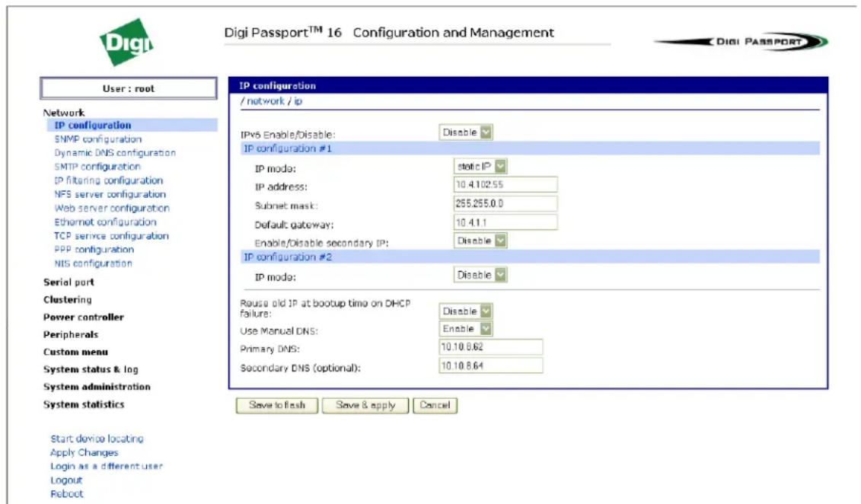The width and height of the screenshot is (861, 504).
Task: Open the Use Manual DNS dropdown
Action: [x=466, y=328]
